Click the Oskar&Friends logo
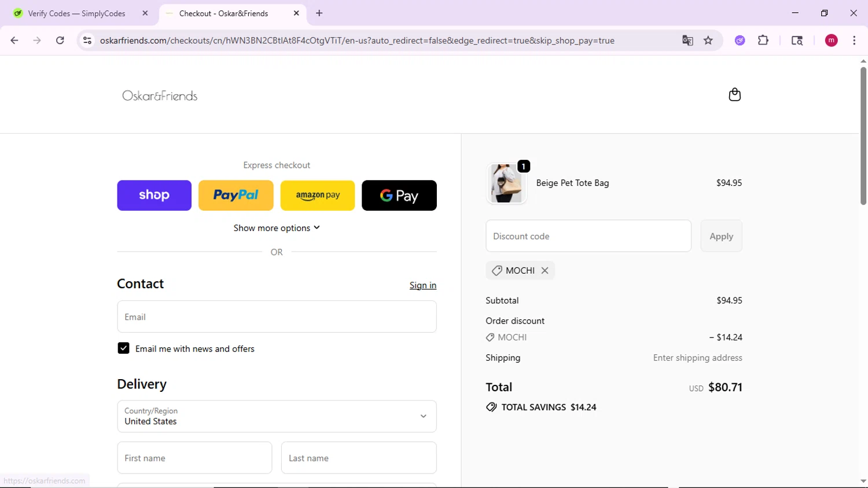Screen dimensions: 868x488 (x=160, y=96)
